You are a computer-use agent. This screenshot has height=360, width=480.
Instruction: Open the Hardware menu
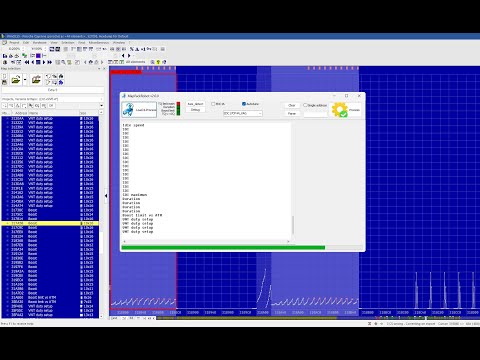pos(40,43)
